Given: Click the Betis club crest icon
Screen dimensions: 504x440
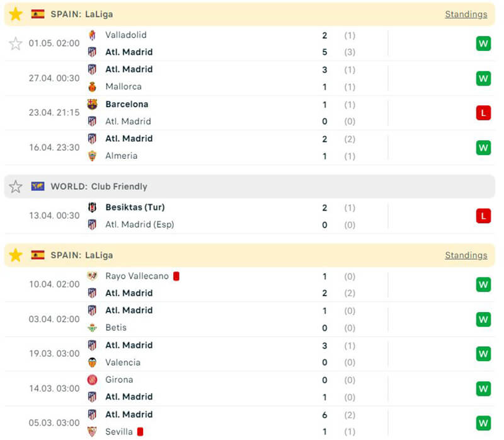Looking at the screenshot, I should pyautogui.click(x=93, y=328).
